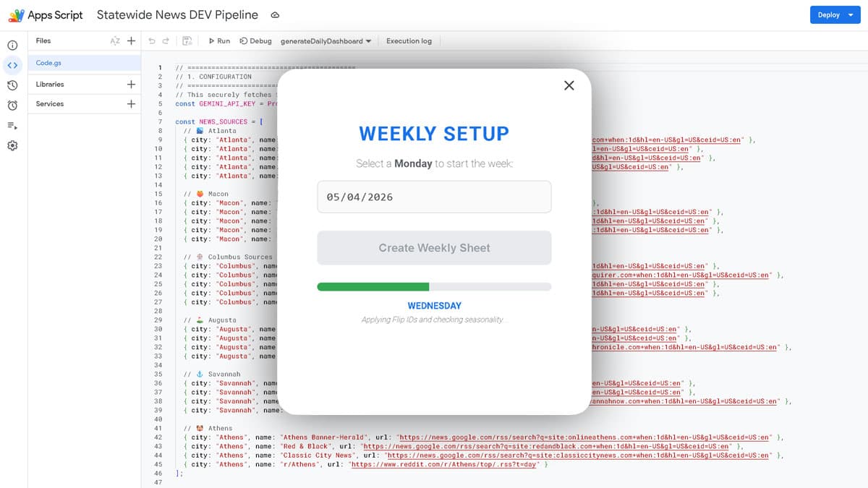
Task: Click "Athens Banner-Herald" name string
Action: [324, 437]
